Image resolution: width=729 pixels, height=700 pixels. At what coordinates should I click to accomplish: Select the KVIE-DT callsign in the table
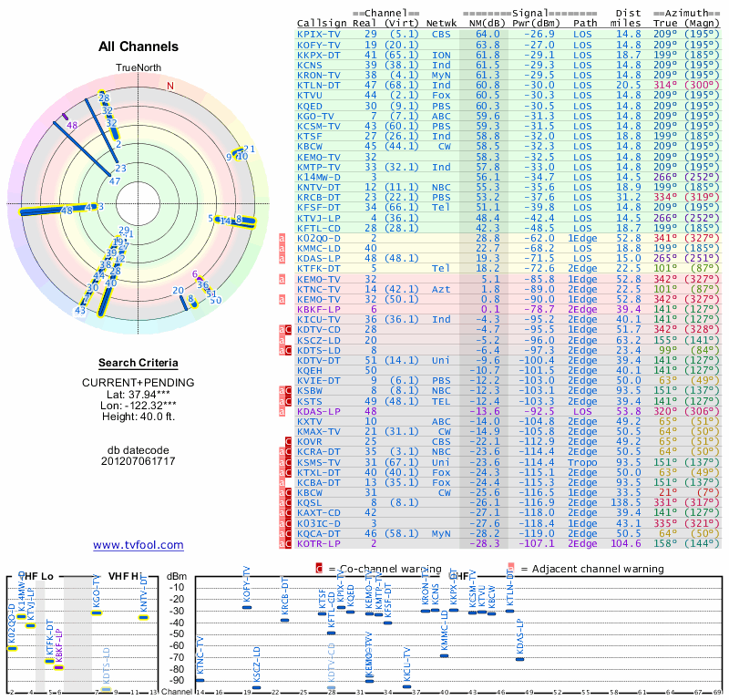click(x=318, y=381)
